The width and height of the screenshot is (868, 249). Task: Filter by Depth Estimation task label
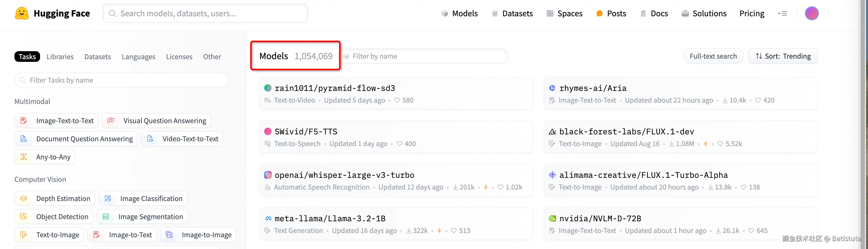point(63,199)
